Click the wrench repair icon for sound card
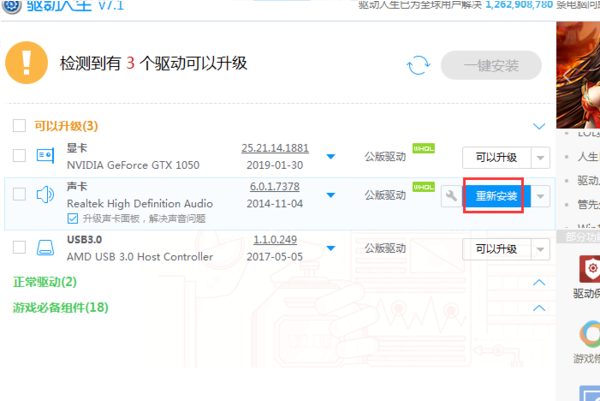This screenshot has height=401, width=600. coord(452,196)
